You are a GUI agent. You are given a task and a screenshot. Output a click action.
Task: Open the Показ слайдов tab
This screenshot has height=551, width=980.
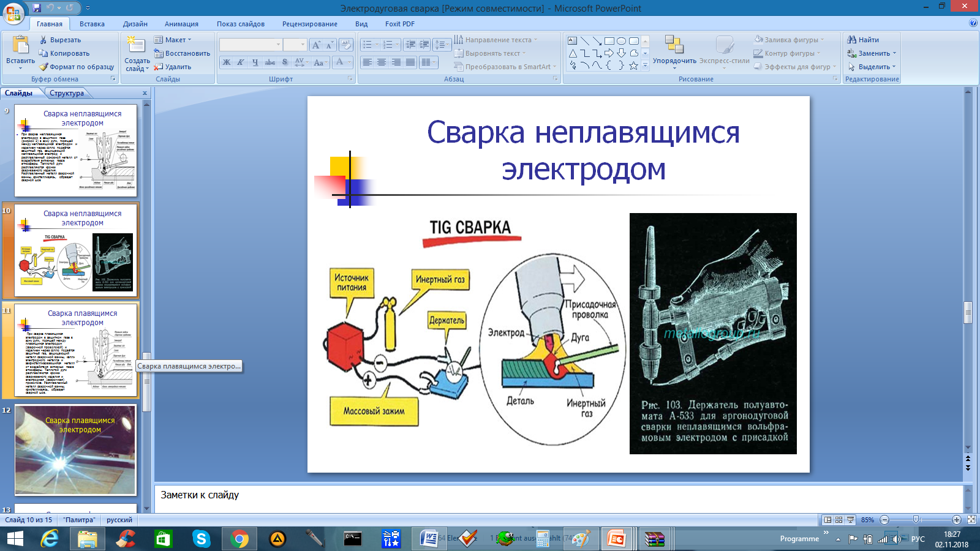[x=241, y=24]
